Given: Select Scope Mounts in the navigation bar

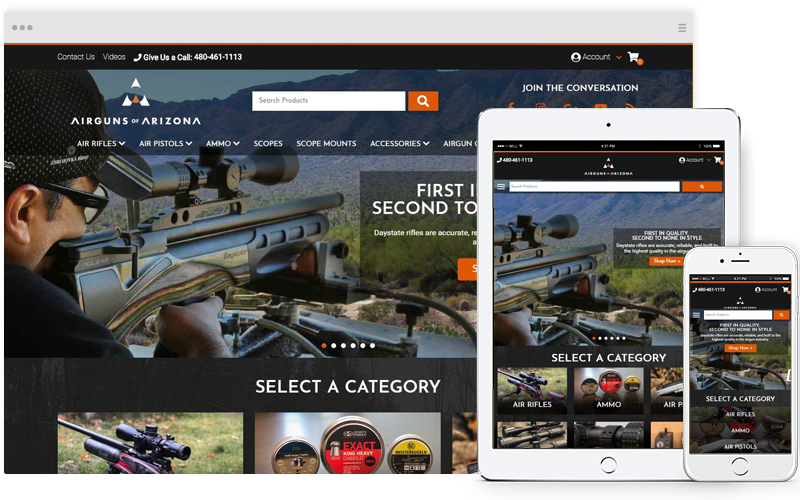Looking at the screenshot, I should (x=326, y=144).
